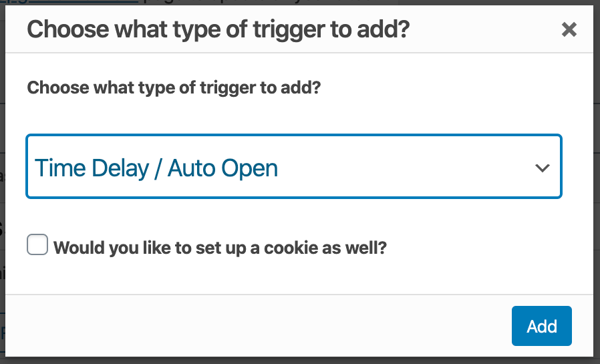Select the 'Time Delay / Auto Open' text
The height and width of the screenshot is (364, 600).
[156, 168]
